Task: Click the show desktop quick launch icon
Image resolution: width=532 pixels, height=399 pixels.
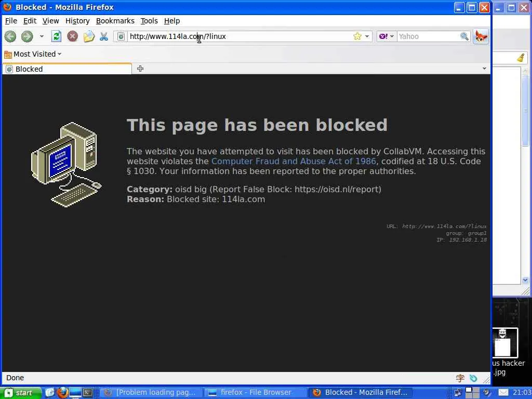Action: [75, 393]
